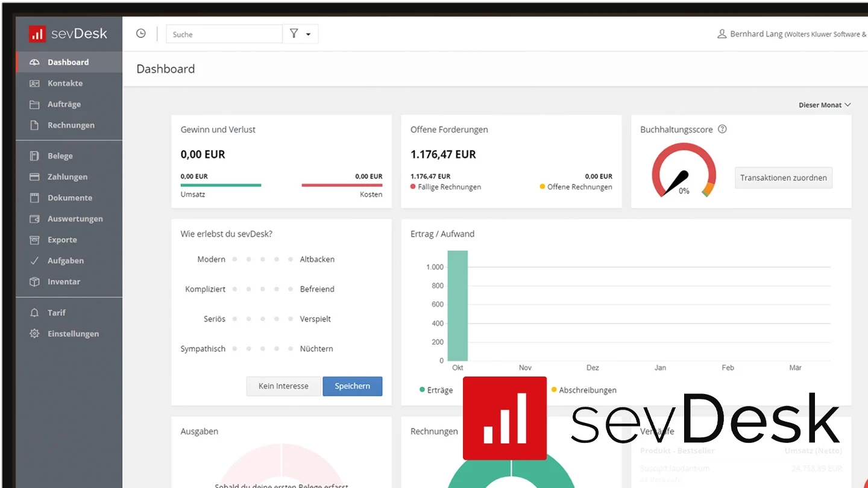Click the Transaktionen zuordnen button
Screen dimensions: 868x488
784,178
